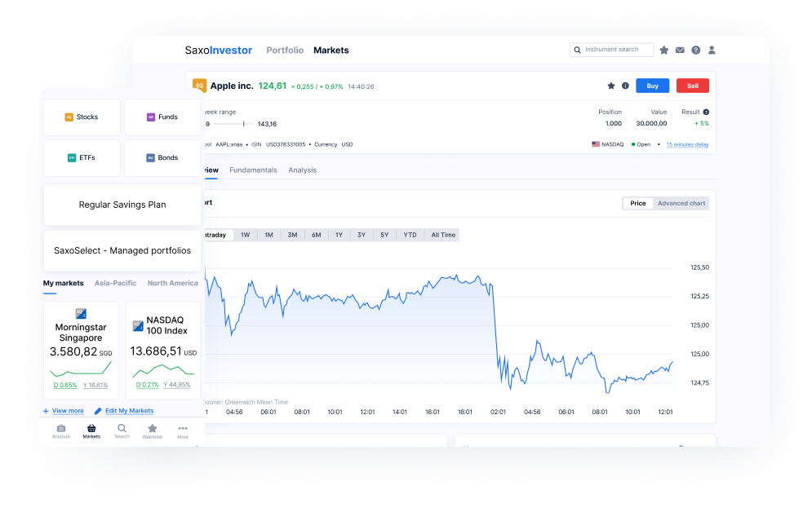Open SaxoSelect - Managed portfolios
The image size is (812, 512).
[x=122, y=251]
